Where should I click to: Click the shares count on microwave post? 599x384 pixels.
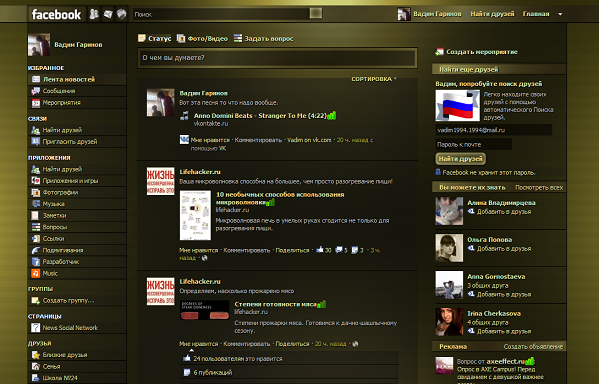(357, 250)
